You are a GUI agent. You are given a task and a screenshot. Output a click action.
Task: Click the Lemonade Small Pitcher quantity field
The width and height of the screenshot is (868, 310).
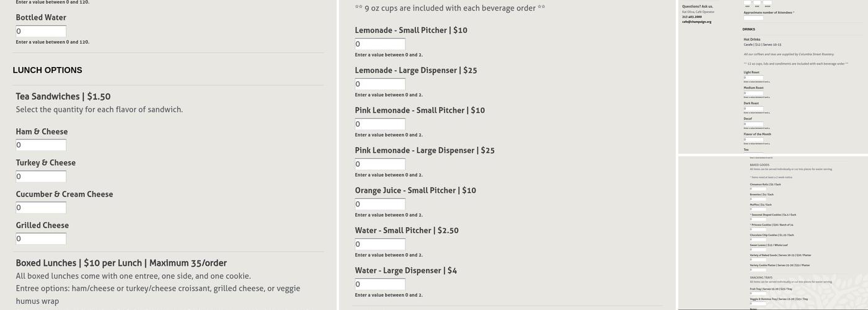click(x=380, y=44)
